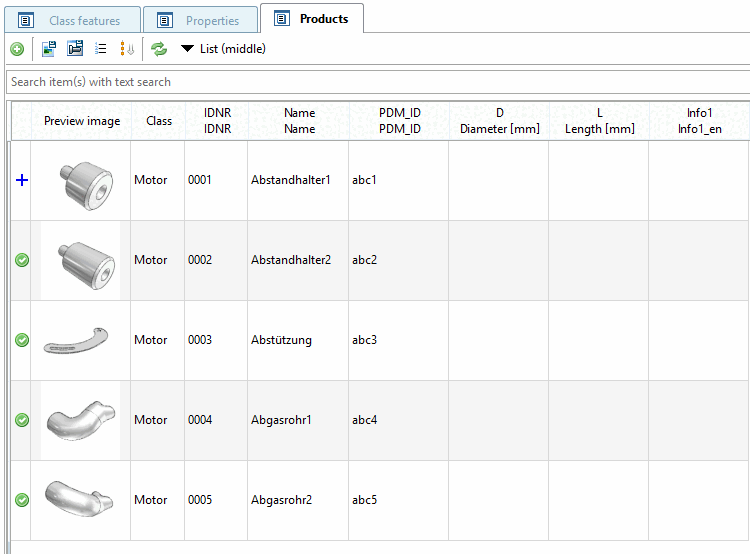750x554 pixels.
Task: Click the name Abstandhalter2
Action: [291, 260]
